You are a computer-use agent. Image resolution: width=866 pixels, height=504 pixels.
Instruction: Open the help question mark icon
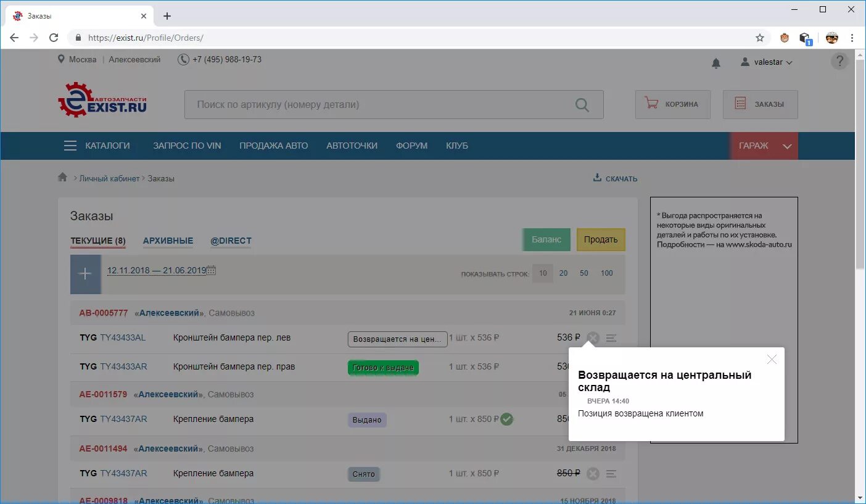[x=839, y=61]
